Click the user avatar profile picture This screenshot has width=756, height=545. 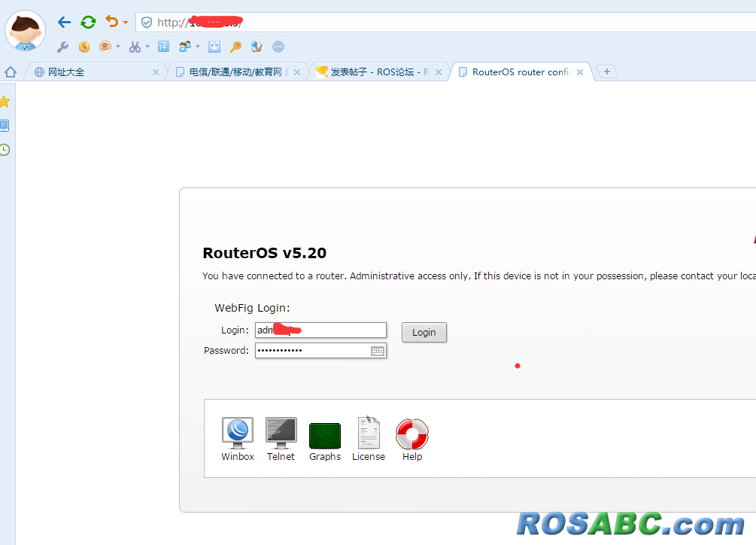pos(25,31)
